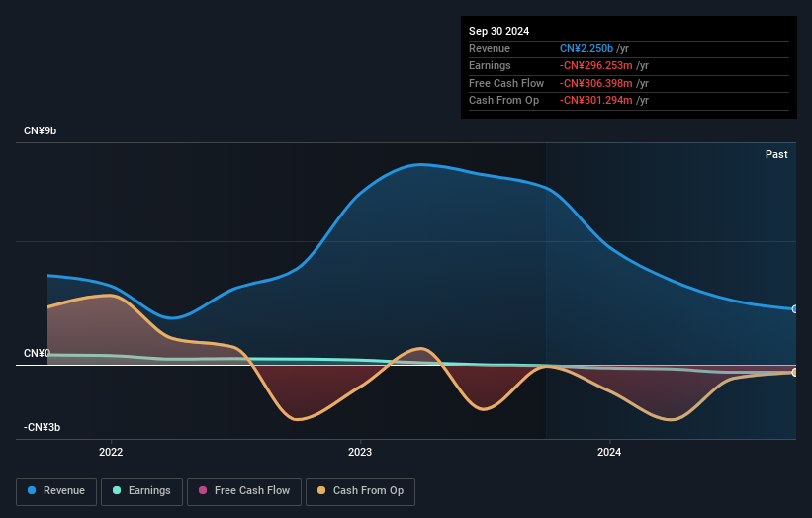Toggle the Free Cash Flow legend button

244,491
